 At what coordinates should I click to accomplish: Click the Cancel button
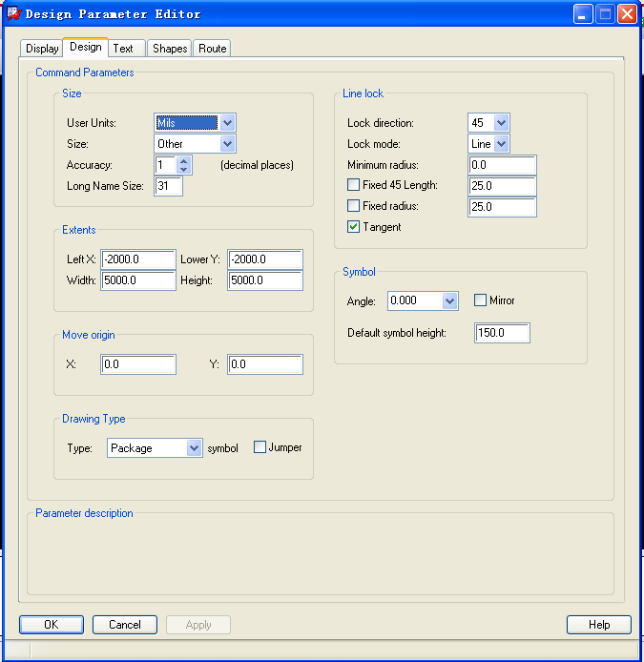[x=125, y=625]
